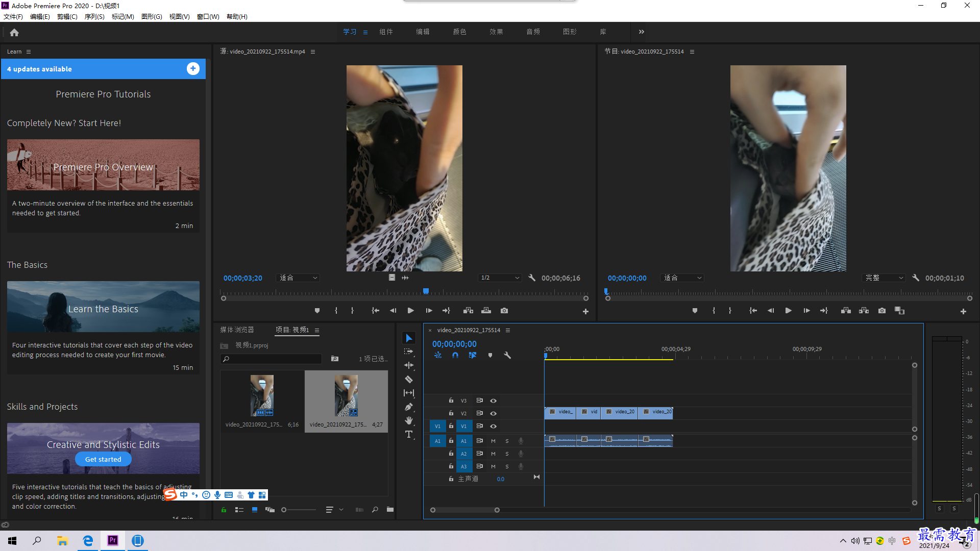Screen dimensions: 980x551
Task: Select the Slip tool
Action: [x=409, y=393]
